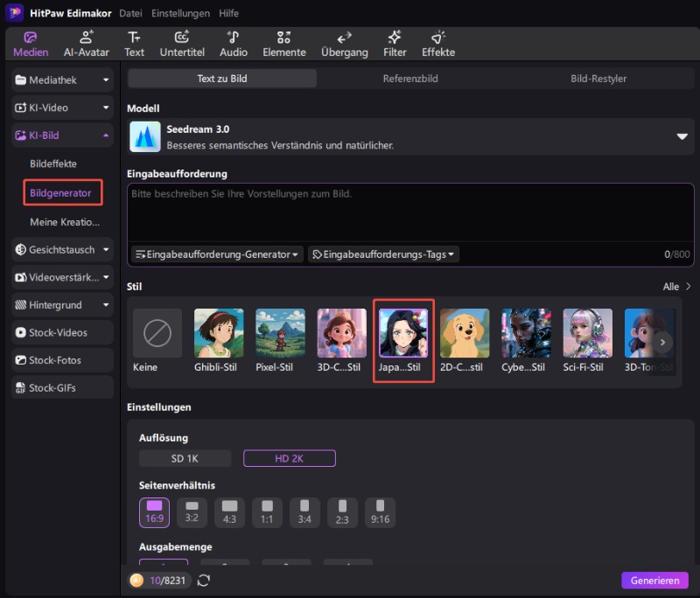Open the Filter toolbar section

coord(395,44)
